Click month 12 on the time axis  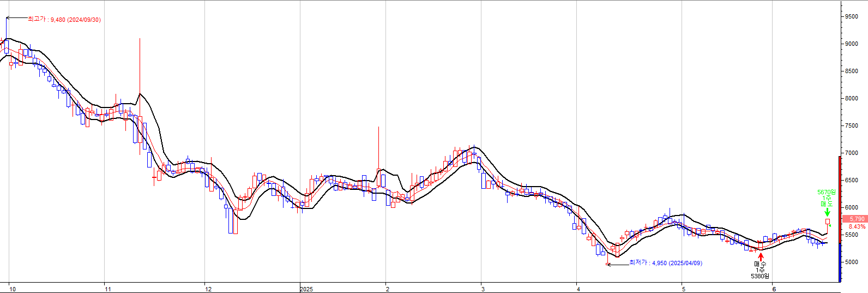tap(208, 289)
